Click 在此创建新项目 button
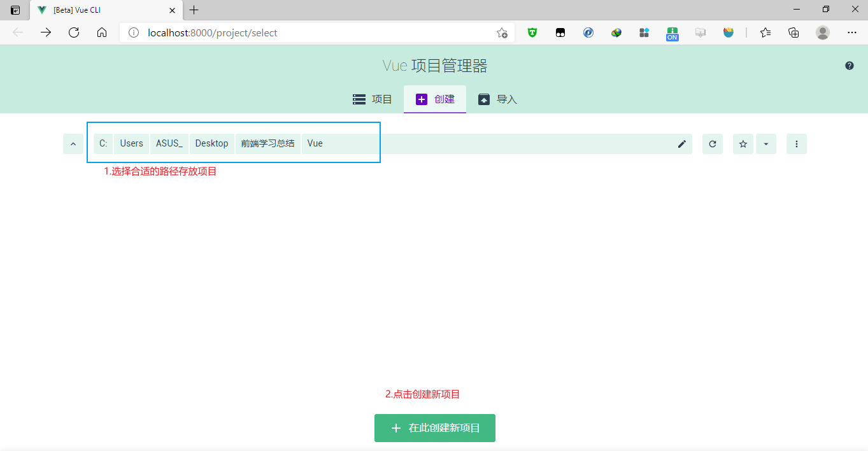Image resolution: width=868 pixels, height=451 pixels. 435,428
